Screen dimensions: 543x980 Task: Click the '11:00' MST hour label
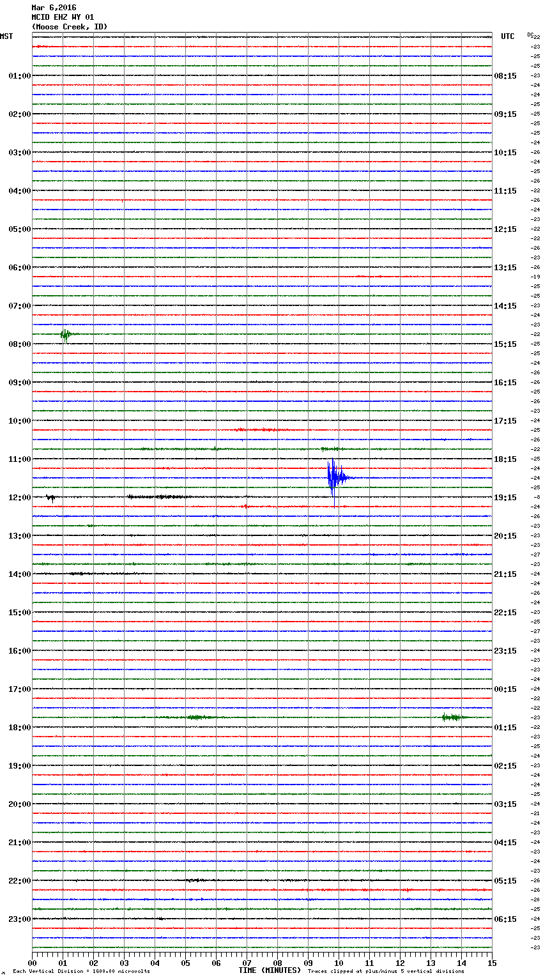pyautogui.click(x=20, y=459)
